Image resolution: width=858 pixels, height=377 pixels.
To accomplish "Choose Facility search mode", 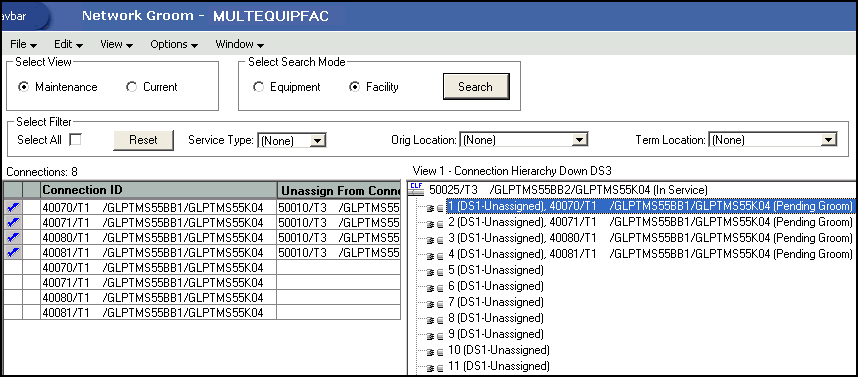I will click(x=355, y=87).
